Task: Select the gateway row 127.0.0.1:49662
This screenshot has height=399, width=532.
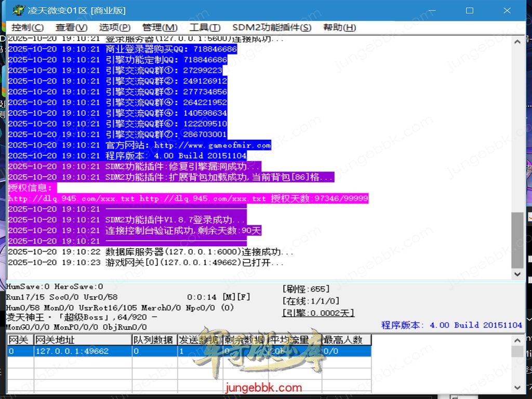Action: coord(72,351)
